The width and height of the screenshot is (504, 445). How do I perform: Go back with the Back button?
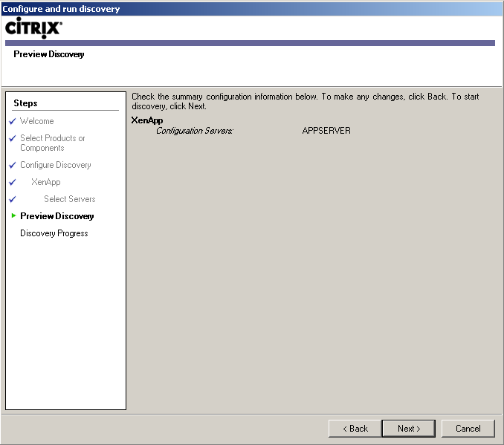click(x=355, y=429)
